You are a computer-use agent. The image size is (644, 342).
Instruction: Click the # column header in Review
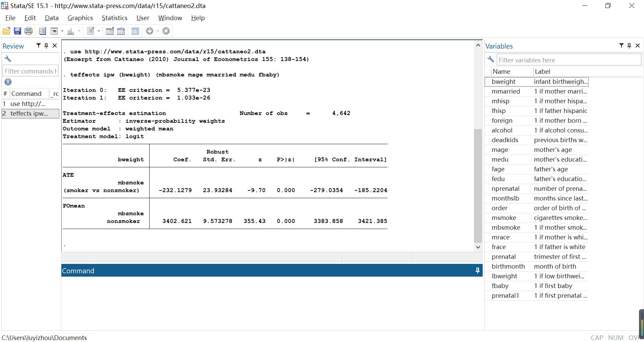(x=5, y=94)
